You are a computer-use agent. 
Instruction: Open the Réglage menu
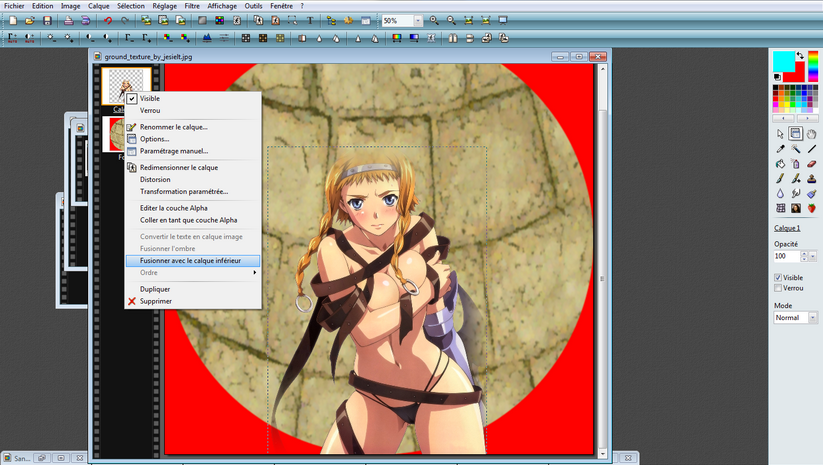click(165, 6)
